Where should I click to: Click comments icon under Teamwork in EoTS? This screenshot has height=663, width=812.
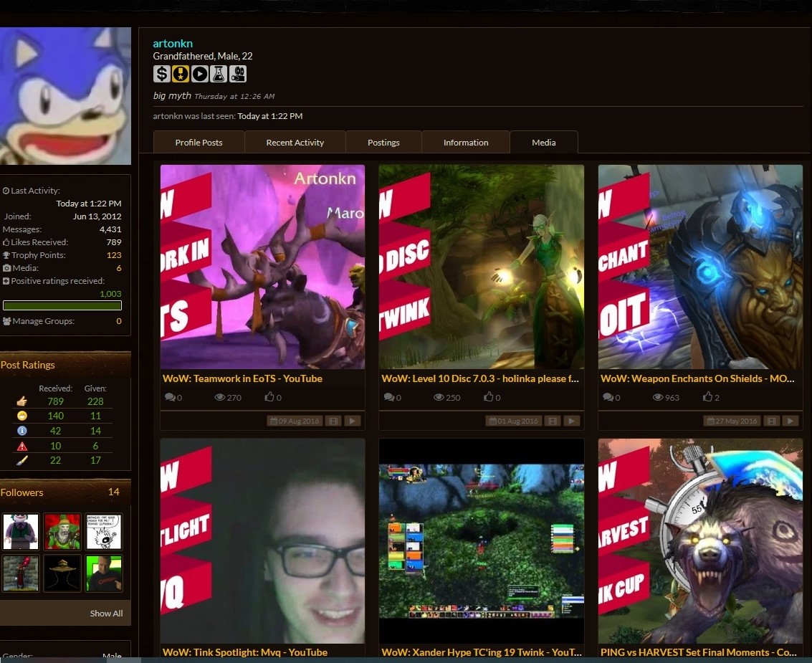point(170,397)
